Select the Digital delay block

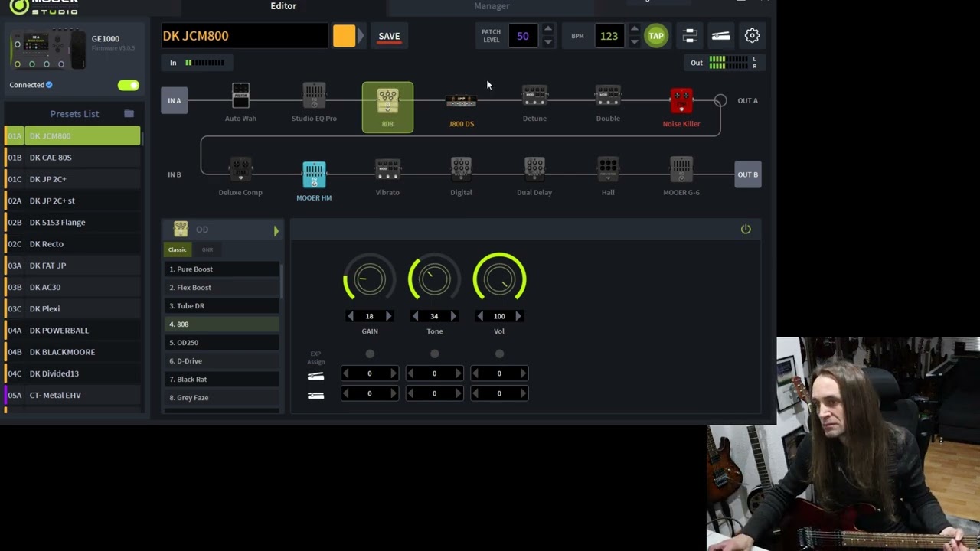click(x=461, y=170)
